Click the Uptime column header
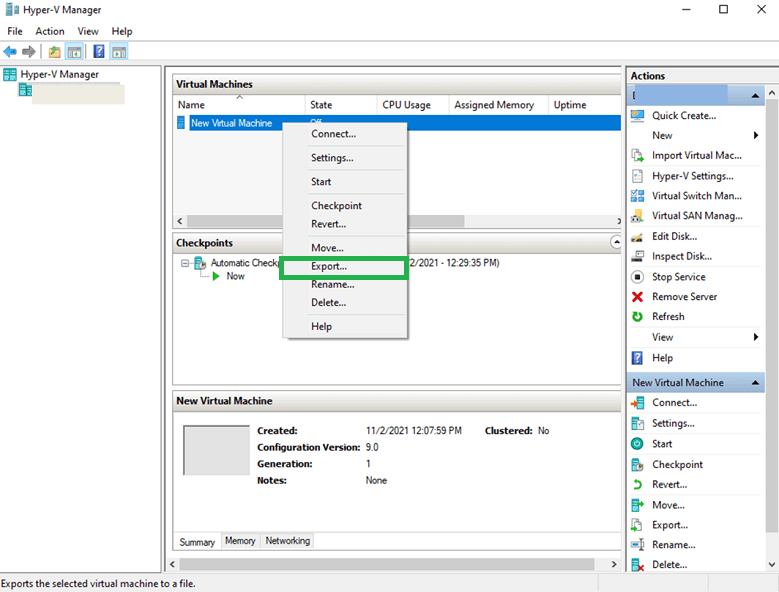 [x=584, y=105]
